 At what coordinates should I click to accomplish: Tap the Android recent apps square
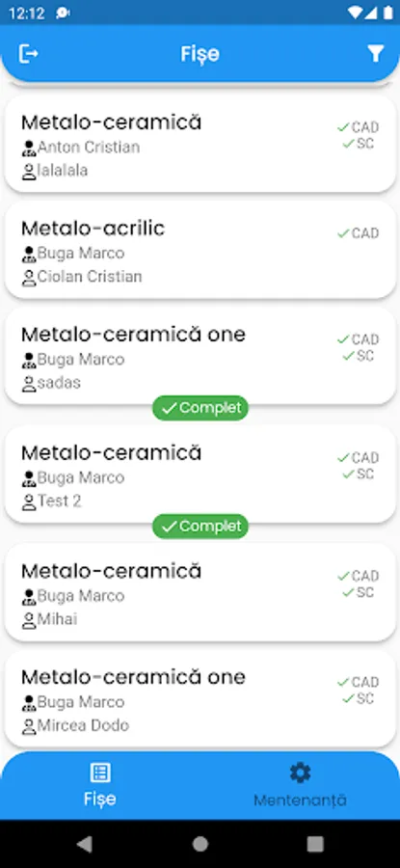click(315, 844)
